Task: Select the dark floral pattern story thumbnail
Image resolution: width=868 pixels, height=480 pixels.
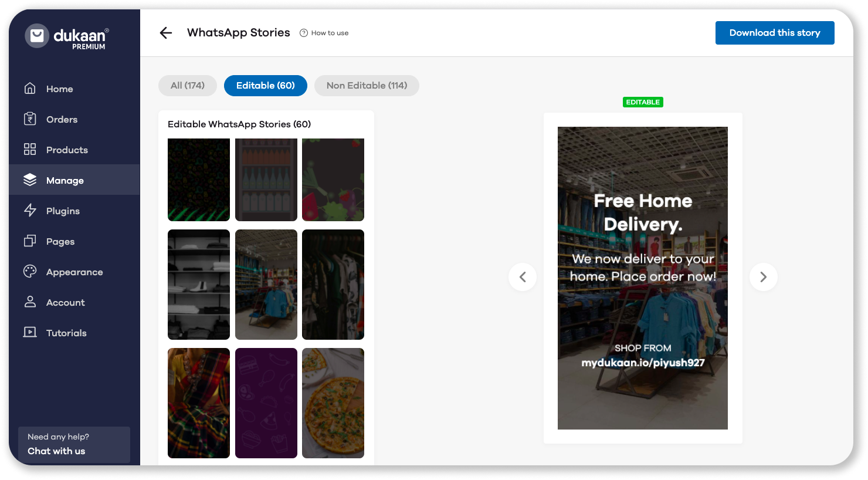Action: pyautogui.click(x=199, y=180)
